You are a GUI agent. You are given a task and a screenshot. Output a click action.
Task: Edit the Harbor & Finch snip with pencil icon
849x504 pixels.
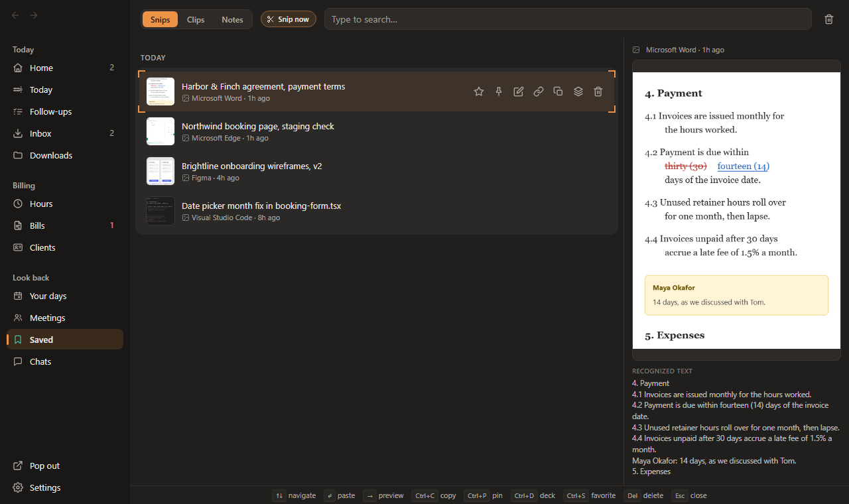point(519,92)
